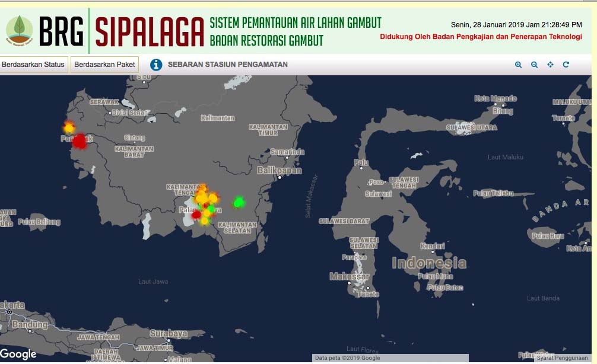Click the Google logo on map

click(18, 354)
